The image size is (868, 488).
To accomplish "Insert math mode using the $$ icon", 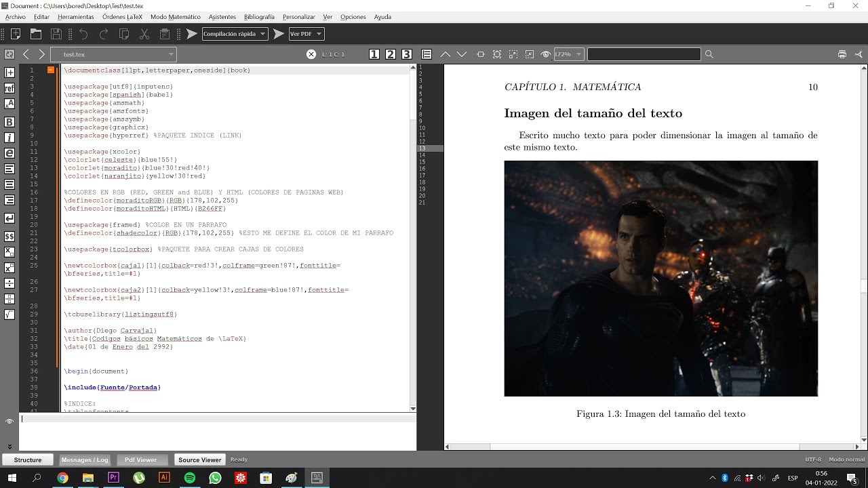I will (9, 237).
